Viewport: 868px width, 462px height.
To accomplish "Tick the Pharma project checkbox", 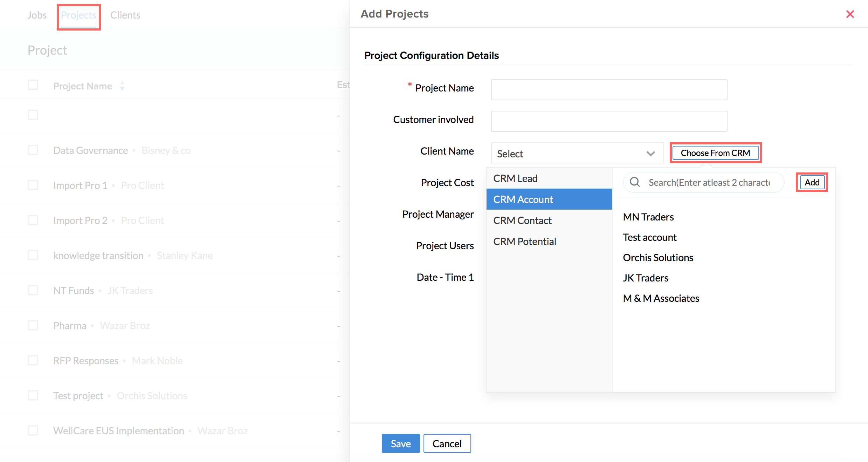I will (x=33, y=326).
